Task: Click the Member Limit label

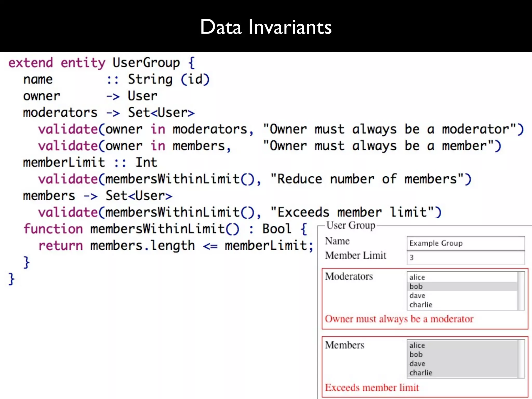Action: [356, 255]
